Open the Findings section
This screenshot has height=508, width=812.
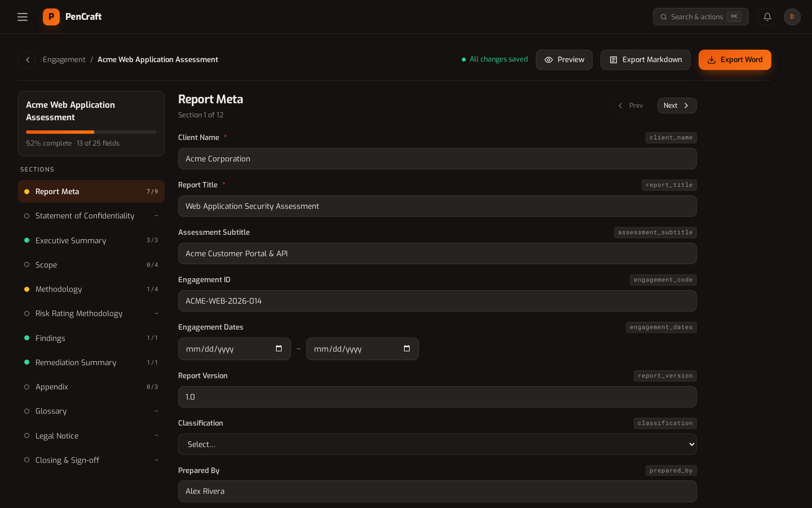[91, 338]
